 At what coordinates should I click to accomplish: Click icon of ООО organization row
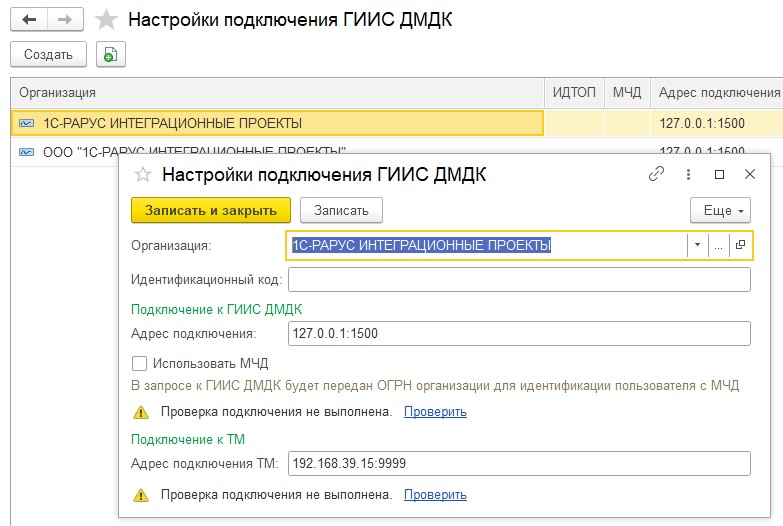pyautogui.click(x=26, y=151)
